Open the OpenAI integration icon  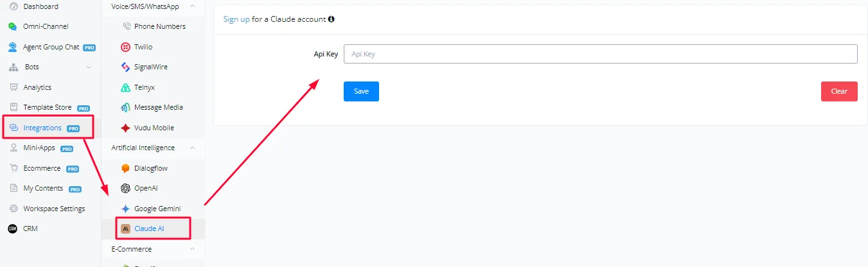[126, 188]
